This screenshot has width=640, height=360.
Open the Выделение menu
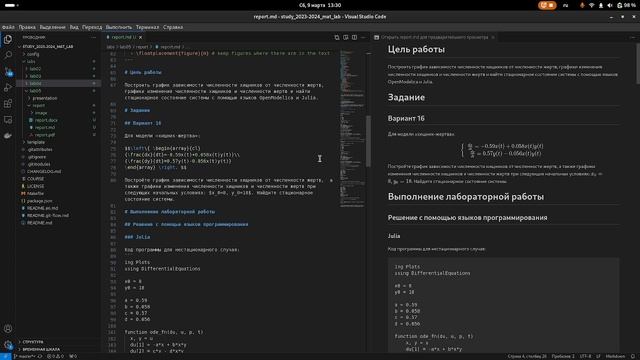tap(52, 27)
